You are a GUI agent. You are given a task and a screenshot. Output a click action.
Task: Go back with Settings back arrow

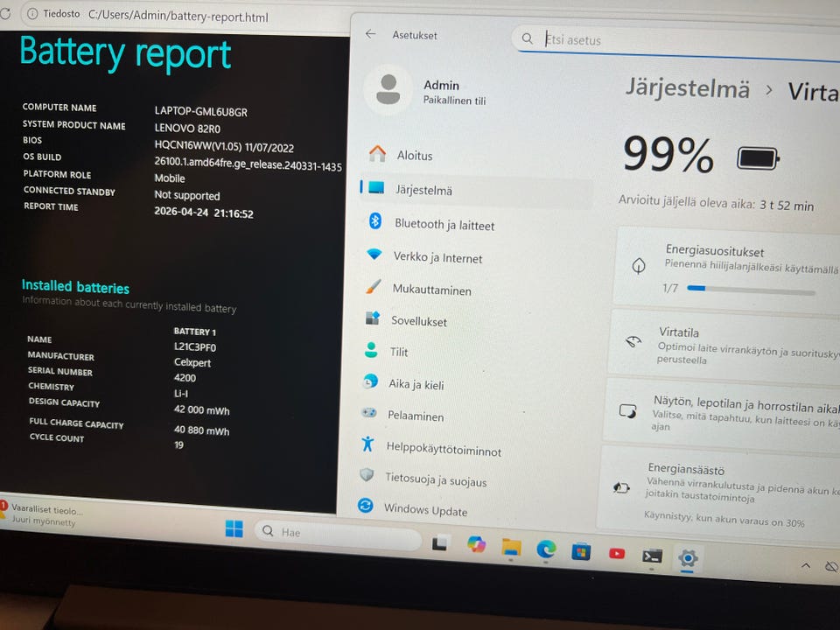point(370,34)
